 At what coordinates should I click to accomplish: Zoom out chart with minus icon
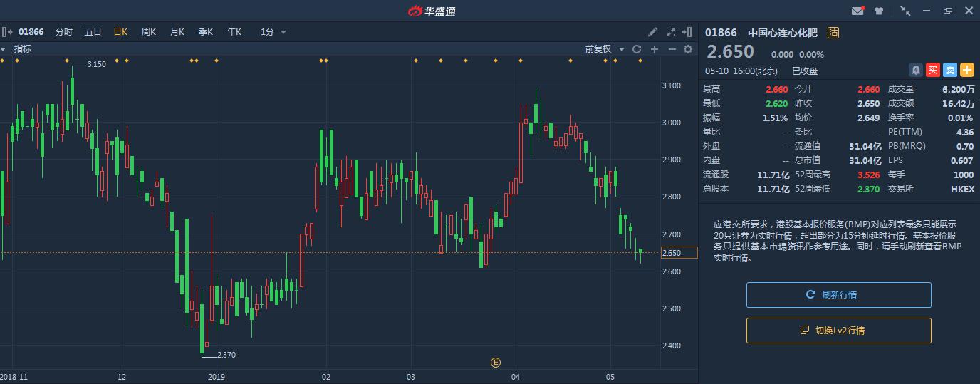[672, 49]
